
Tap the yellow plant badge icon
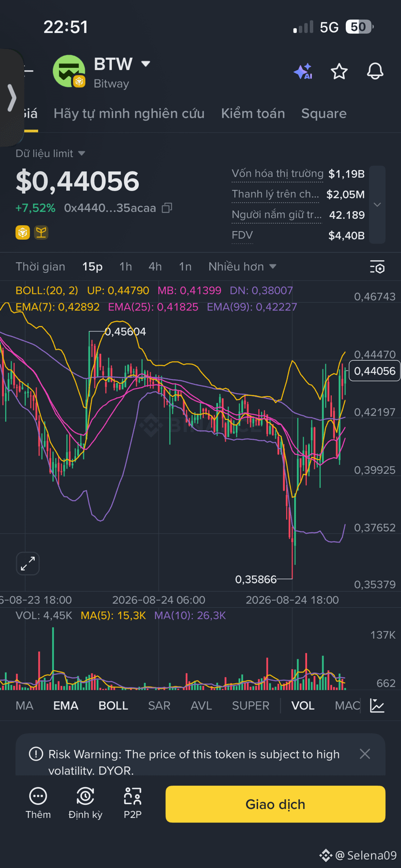[41, 233]
